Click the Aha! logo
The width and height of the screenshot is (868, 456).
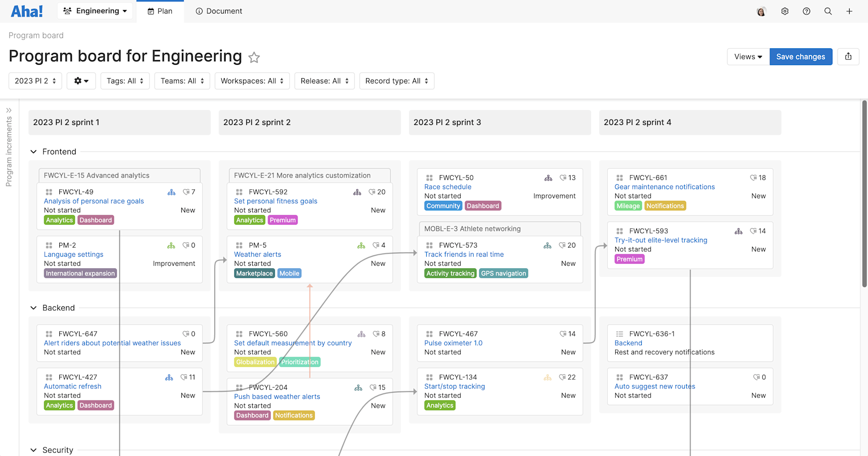click(x=27, y=11)
